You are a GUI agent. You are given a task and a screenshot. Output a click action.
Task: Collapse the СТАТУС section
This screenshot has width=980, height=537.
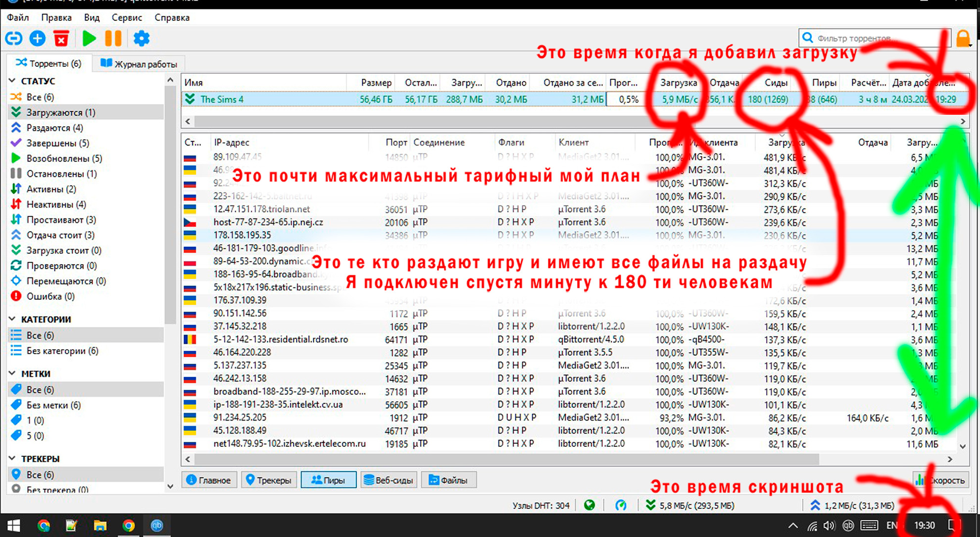pyautogui.click(x=12, y=81)
